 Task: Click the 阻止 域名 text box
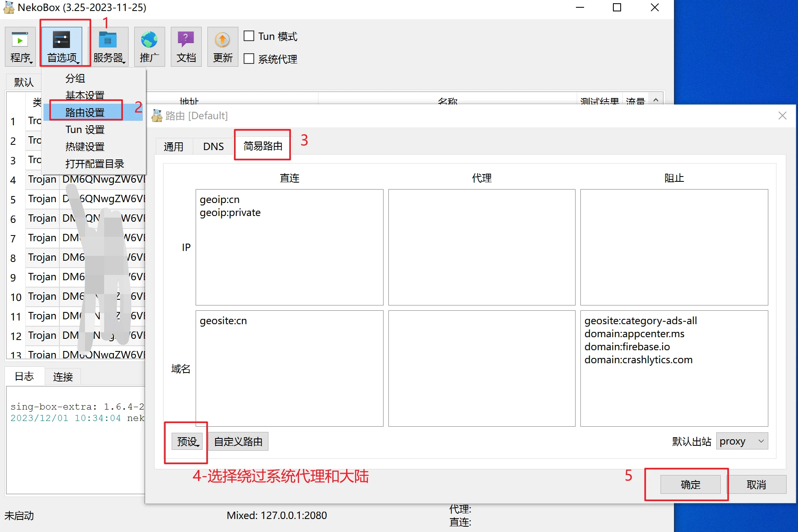[674, 368]
